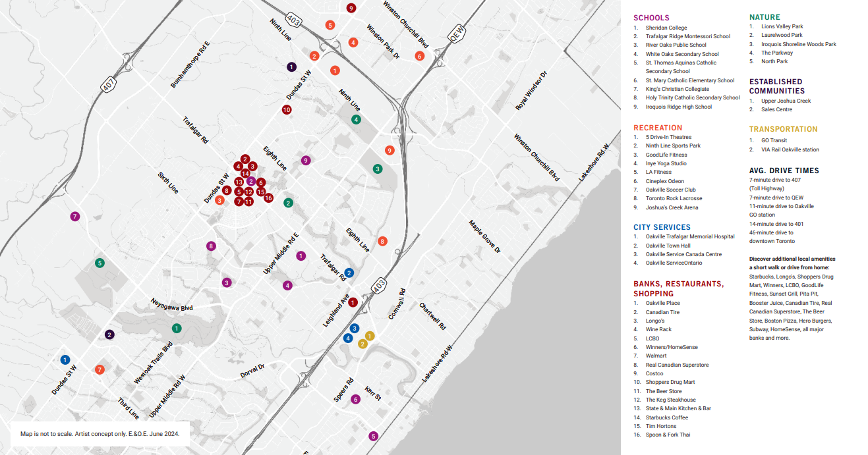Select the blue City Services marker 1
Screen dimensions: 868x455
click(65, 360)
